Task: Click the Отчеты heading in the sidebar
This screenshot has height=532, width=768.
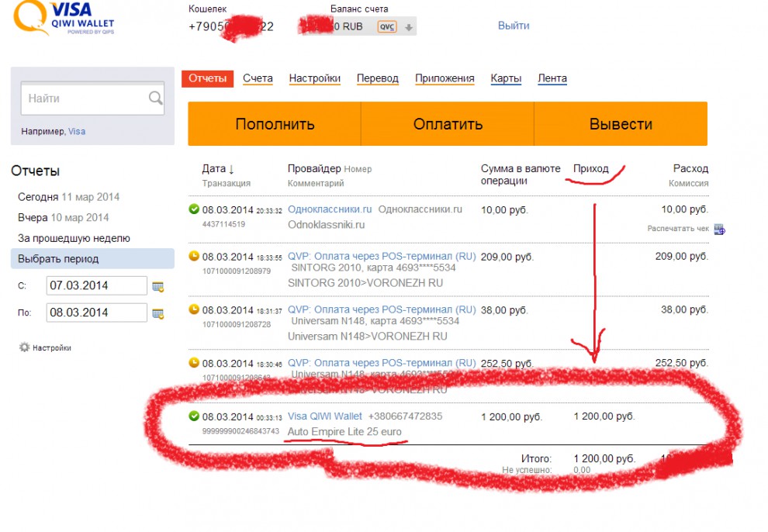Action: tap(35, 171)
